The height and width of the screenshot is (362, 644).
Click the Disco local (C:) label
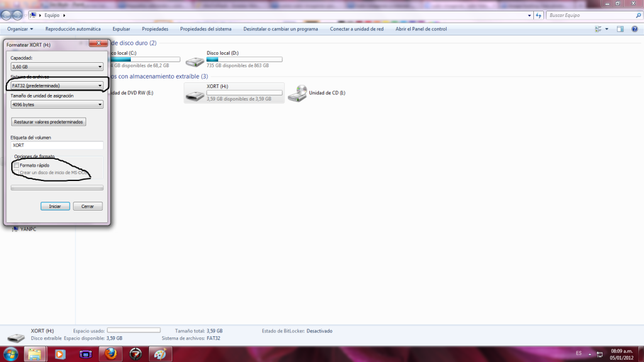pos(124,53)
